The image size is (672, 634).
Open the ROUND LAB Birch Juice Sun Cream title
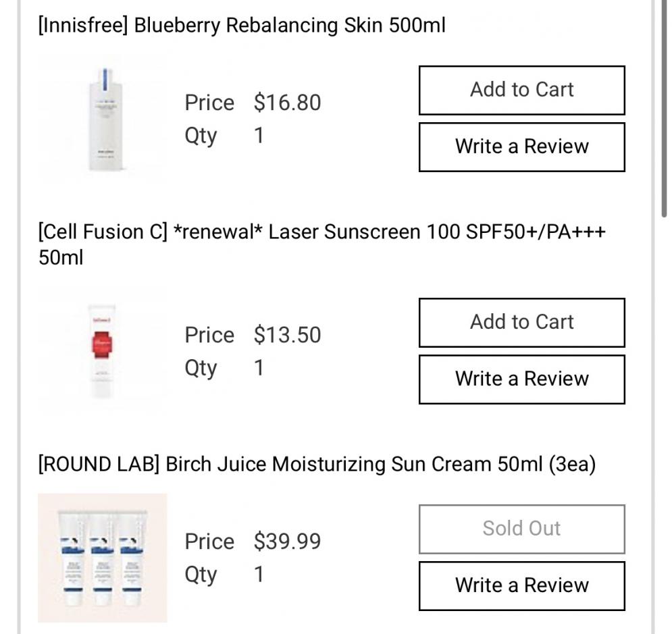tap(317, 465)
